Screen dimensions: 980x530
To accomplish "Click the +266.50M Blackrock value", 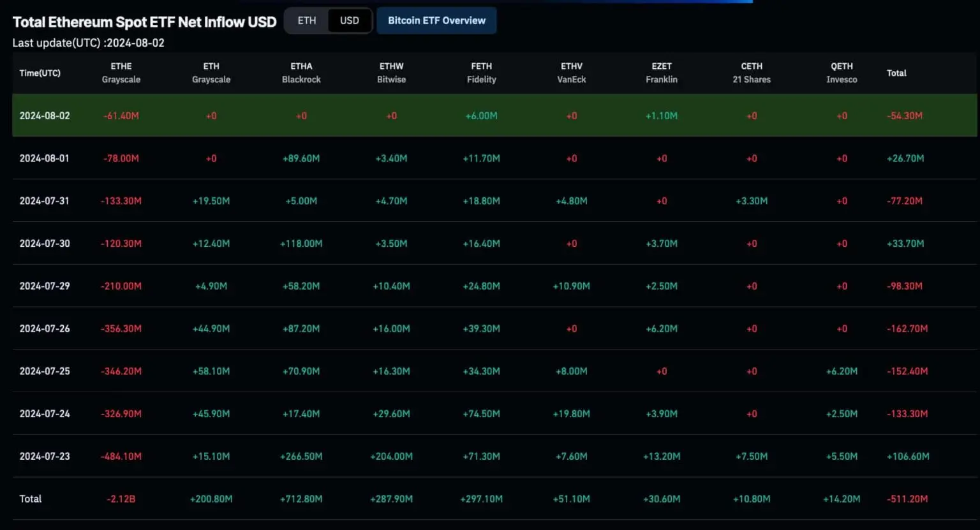I will (x=301, y=457).
